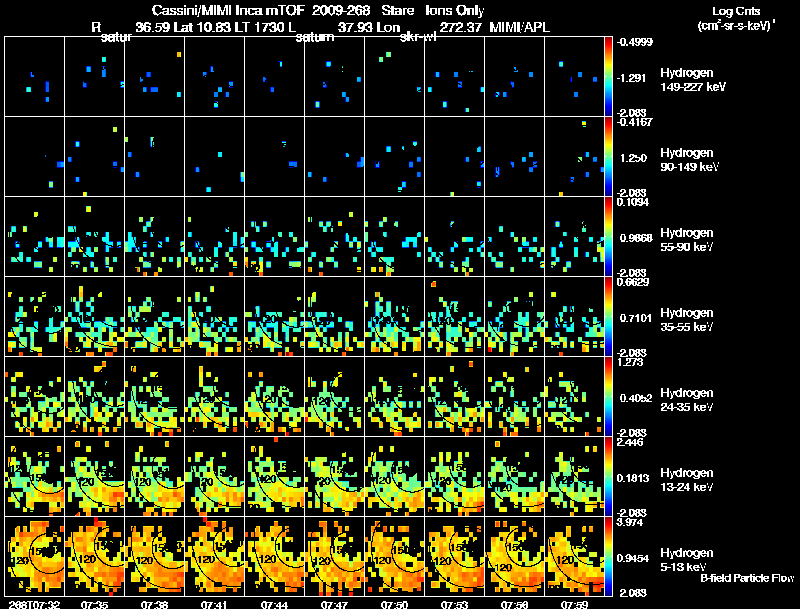Image resolution: width=800 pixels, height=609 pixels.
Task: Click the B-field Particle Flow text
Action: [x=747, y=578]
